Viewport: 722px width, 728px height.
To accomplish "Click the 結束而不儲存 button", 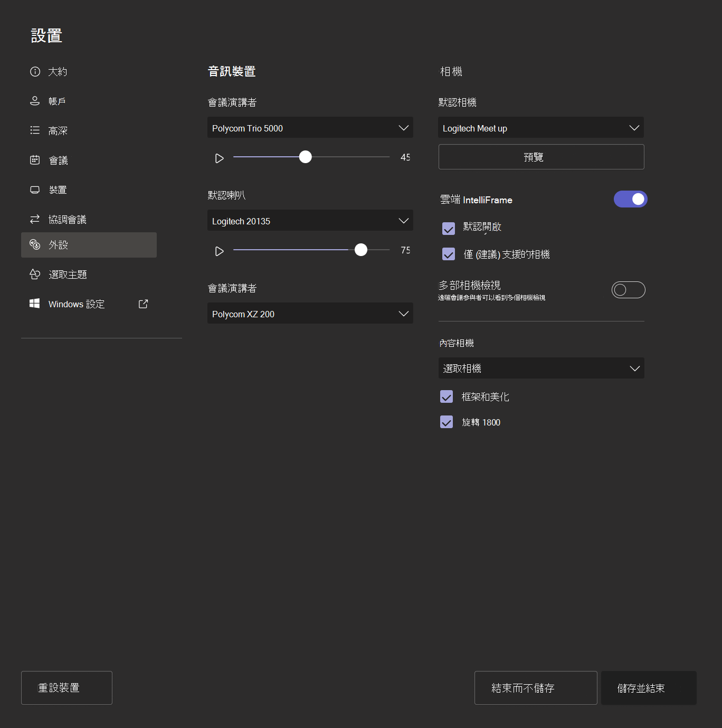I will pos(536,688).
